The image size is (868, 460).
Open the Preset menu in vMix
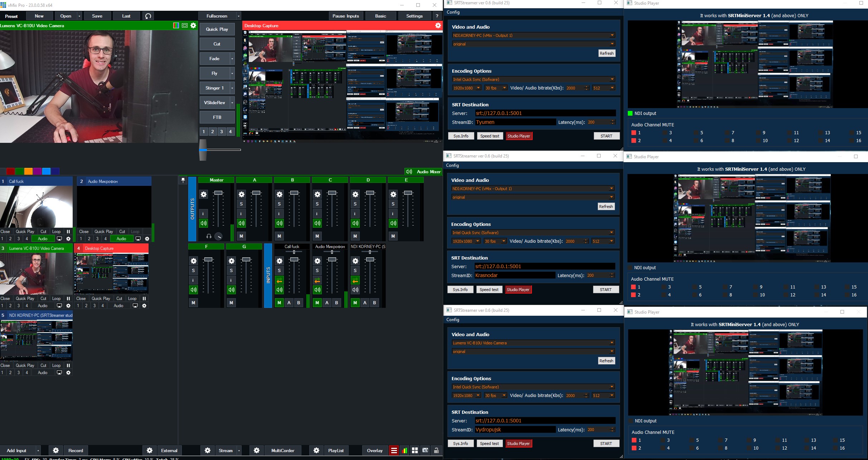(11, 16)
